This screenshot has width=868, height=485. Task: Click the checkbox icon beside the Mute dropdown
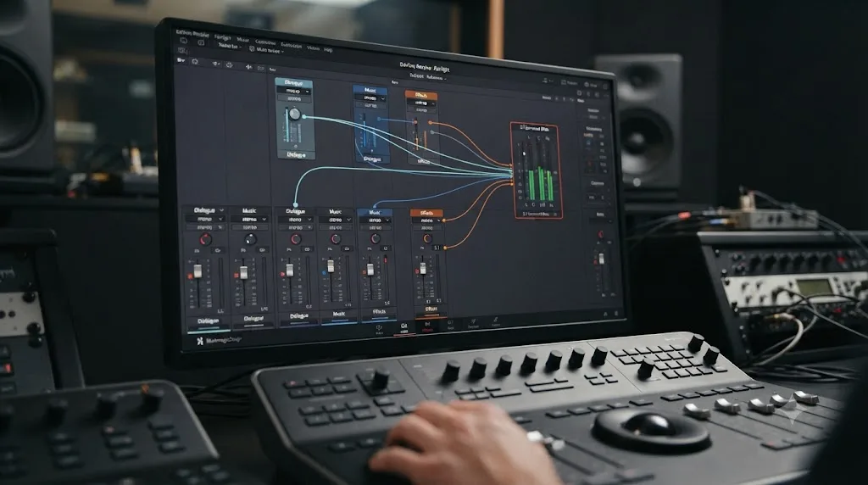(x=252, y=48)
